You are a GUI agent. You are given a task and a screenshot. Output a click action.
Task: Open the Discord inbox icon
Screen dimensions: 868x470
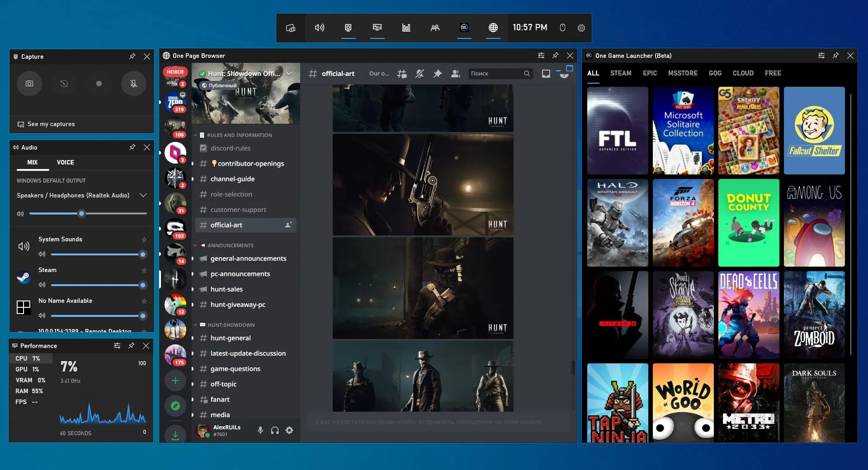tap(546, 74)
